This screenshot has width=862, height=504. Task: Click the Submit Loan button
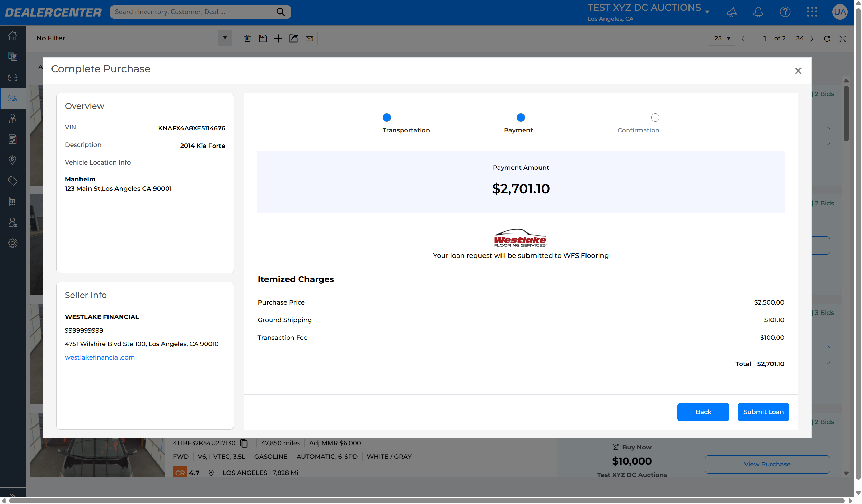[x=763, y=412]
